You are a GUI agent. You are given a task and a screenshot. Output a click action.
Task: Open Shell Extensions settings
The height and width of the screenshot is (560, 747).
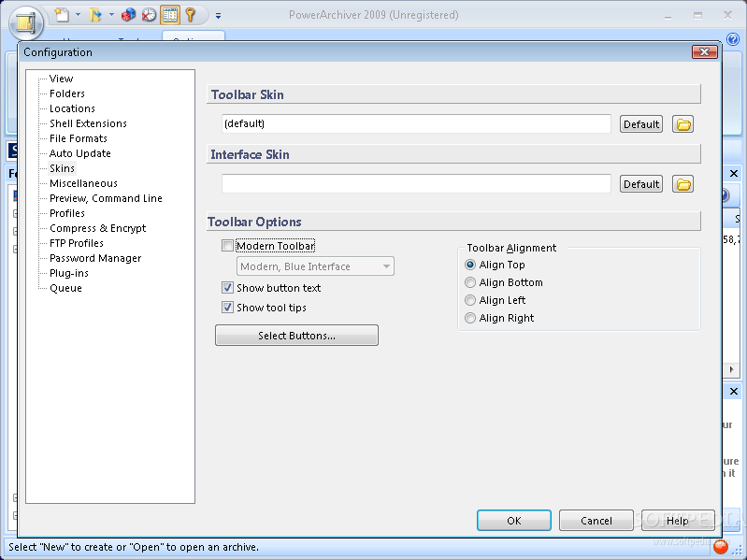pyautogui.click(x=88, y=123)
